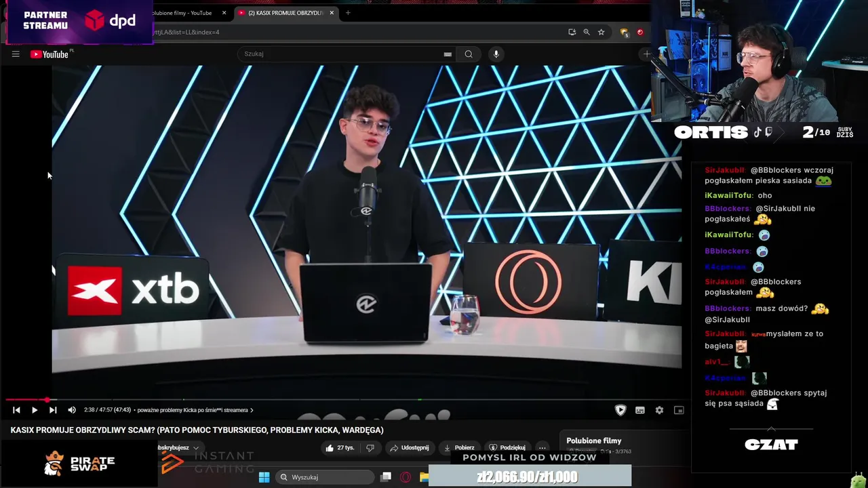The height and width of the screenshot is (488, 868).
Task: Click the YouTube create plus button
Action: point(646,54)
